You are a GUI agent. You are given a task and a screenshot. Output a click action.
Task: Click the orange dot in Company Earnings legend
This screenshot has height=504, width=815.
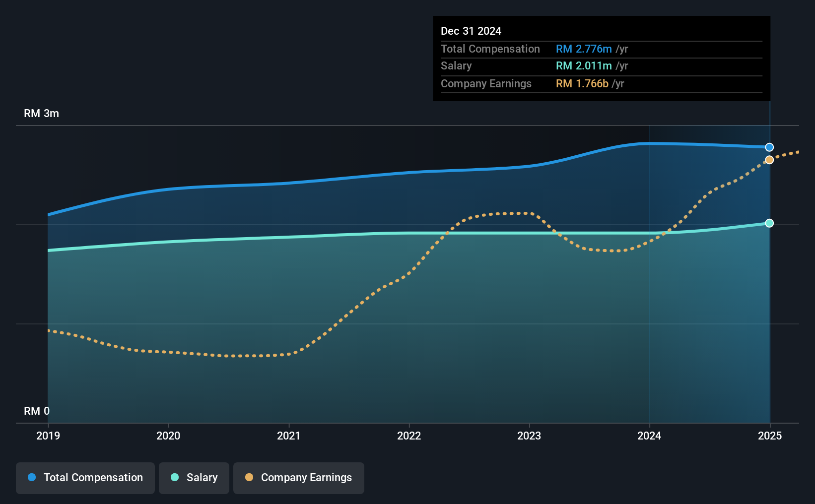[249, 477]
